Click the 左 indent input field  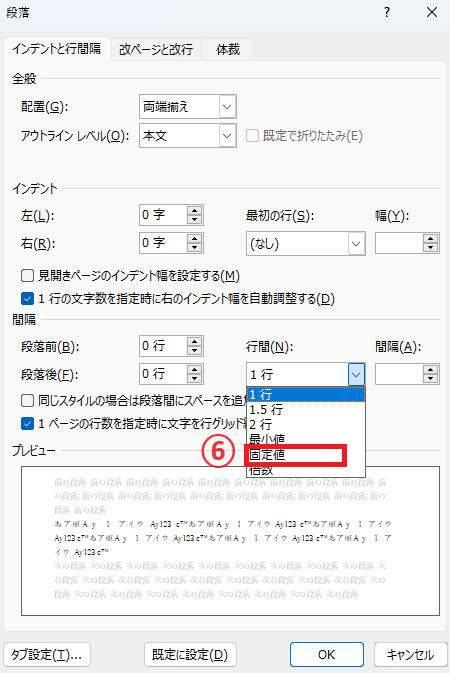(164, 215)
